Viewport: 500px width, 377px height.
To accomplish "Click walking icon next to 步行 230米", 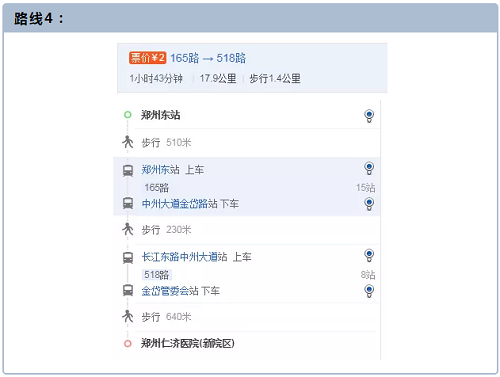I will (x=128, y=229).
